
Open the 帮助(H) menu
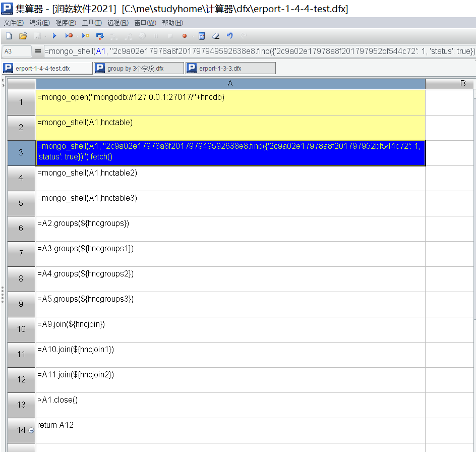click(x=172, y=23)
